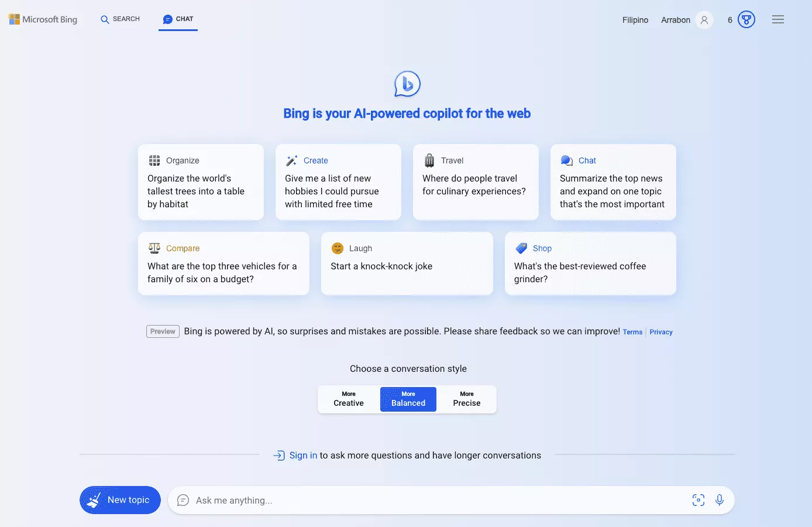Click the Travel category label
Screen dimensions: 812x527
tap(452, 160)
